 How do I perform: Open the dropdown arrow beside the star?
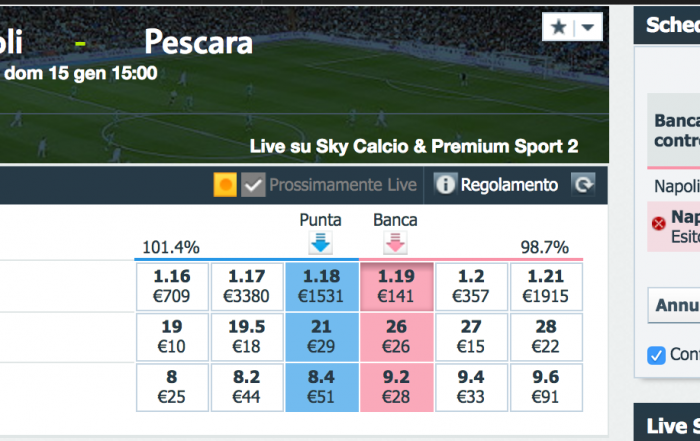point(588,27)
